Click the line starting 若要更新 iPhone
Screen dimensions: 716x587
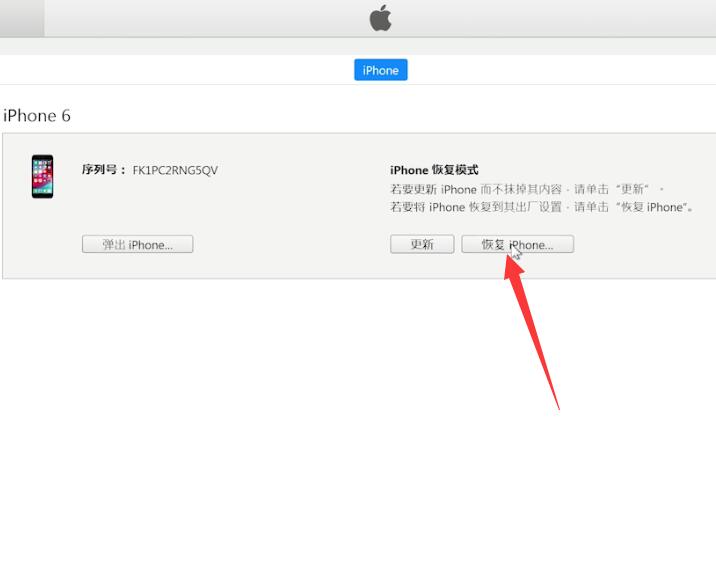click(527, 189)
